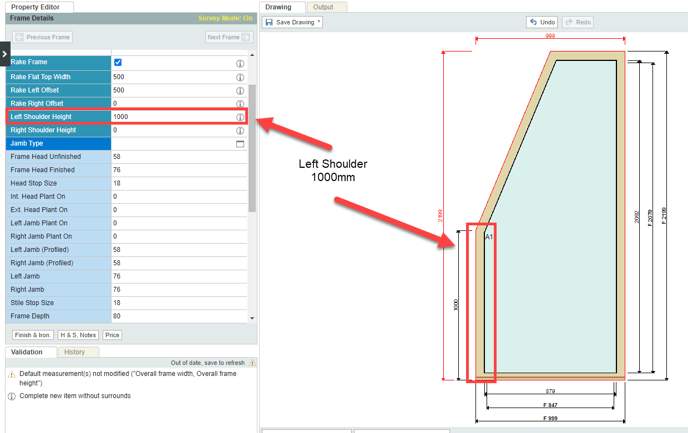Click info icon for Left Shoulder Height
688x433 pixels.
click(x=240, y=117)
